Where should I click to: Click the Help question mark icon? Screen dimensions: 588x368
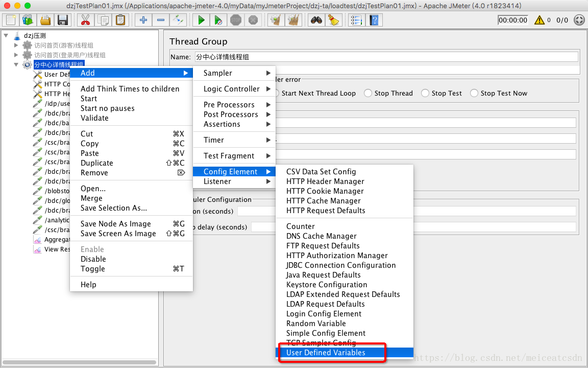point(374,20)
